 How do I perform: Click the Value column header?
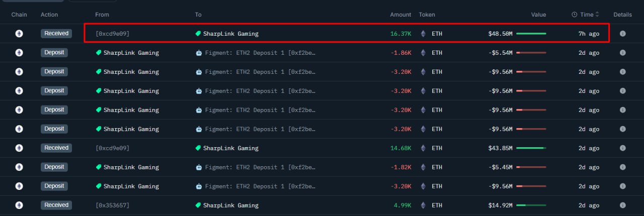point(538,15)
